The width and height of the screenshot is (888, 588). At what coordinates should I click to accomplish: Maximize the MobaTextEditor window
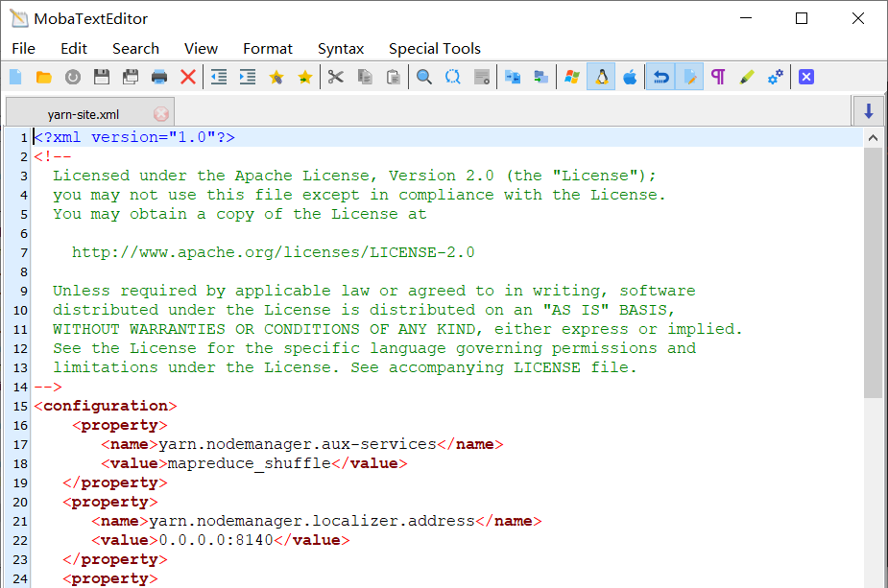coord(802,18)
